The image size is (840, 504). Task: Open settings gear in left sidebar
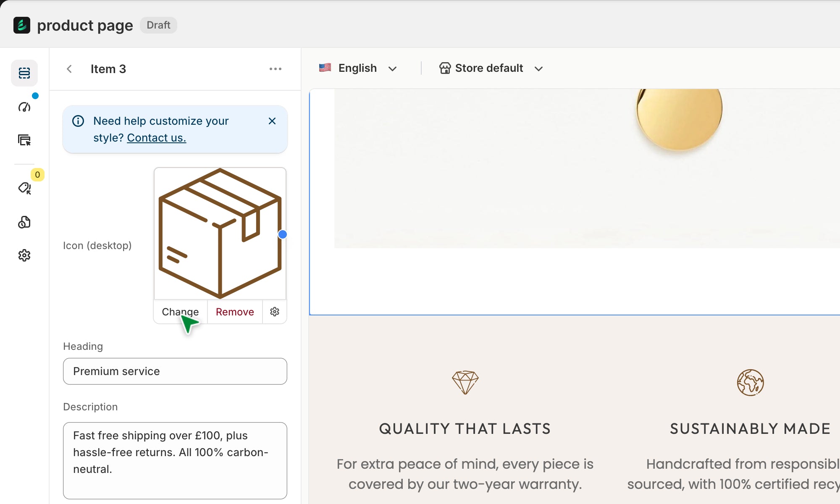pos(24,255)
